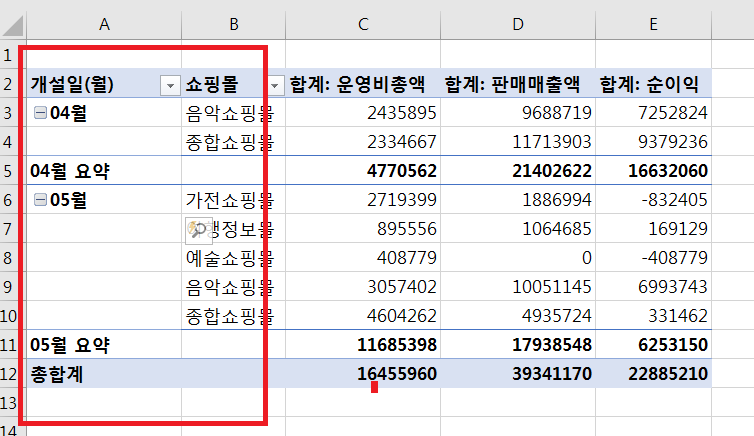Click the 합계: 순이익 header cell

pyautogui.click(x=653, y=84)
